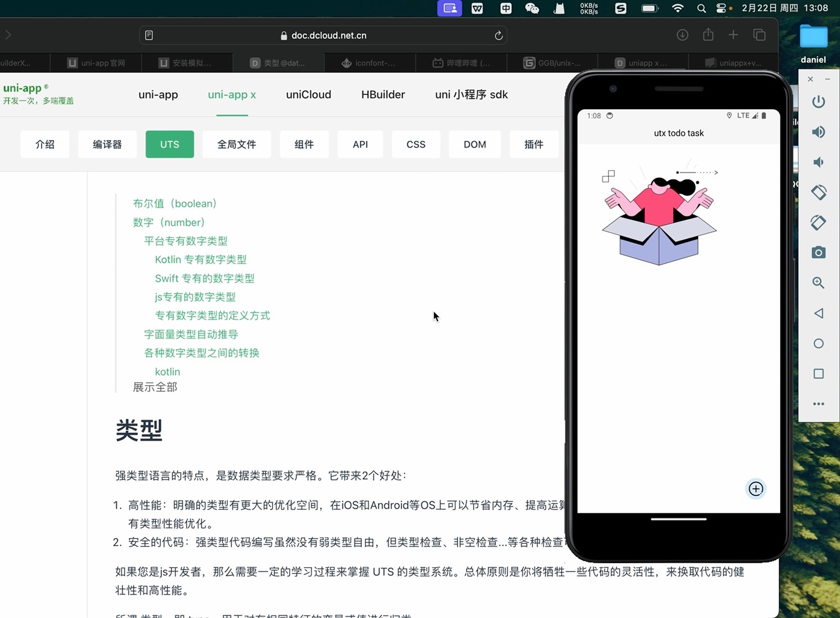The height and width of the screenshot is (618, 840).
Task: Jump to 字面量类型自动推导 link
Action: pos(191,334)
